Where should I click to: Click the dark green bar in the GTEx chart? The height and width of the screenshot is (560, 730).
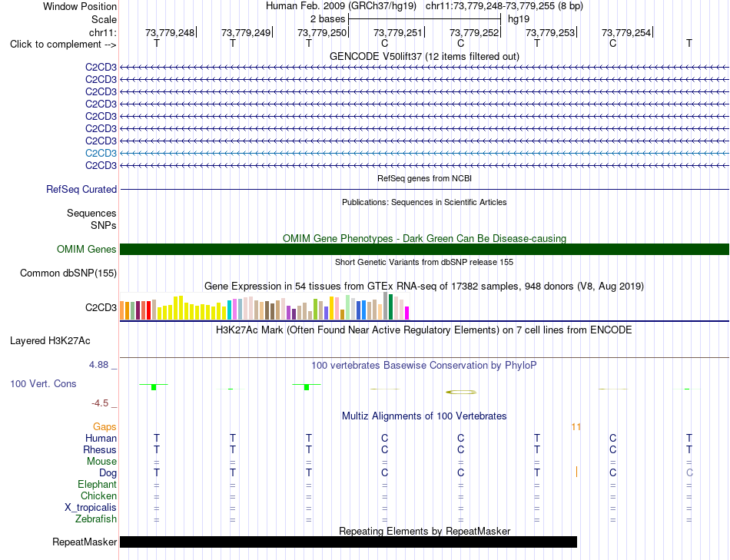tap(390, 307)
